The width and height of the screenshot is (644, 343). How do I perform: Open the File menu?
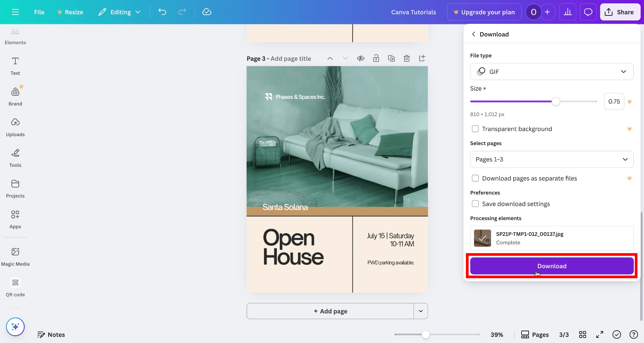tap(39, 12)
